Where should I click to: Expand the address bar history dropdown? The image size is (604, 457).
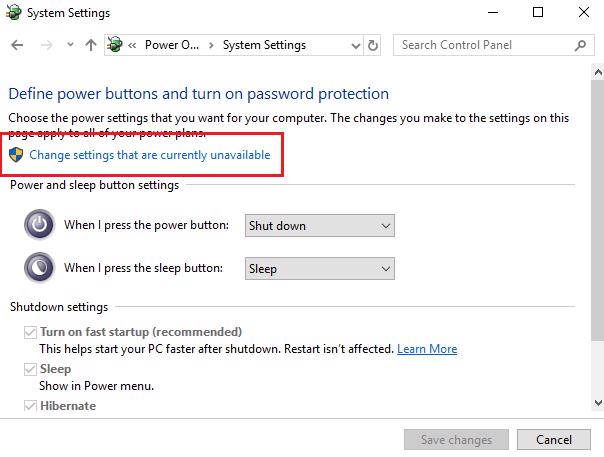coord(355,45)
